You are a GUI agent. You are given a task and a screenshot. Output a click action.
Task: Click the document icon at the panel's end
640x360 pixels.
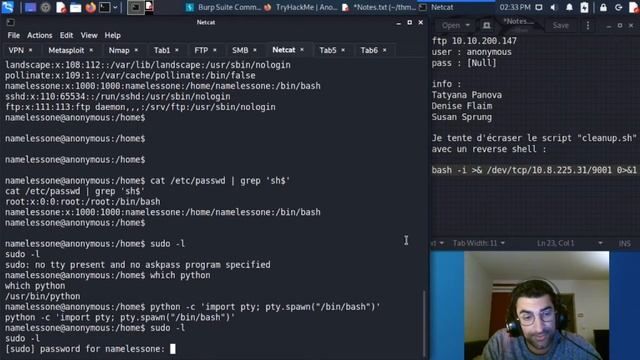tap(634, 7)
